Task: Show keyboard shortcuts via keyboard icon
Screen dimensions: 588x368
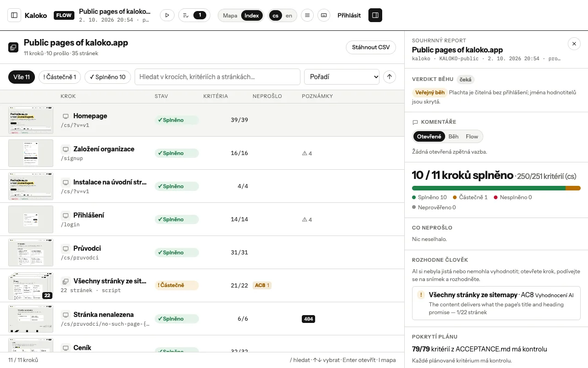Action: click(x=324, y=15)
